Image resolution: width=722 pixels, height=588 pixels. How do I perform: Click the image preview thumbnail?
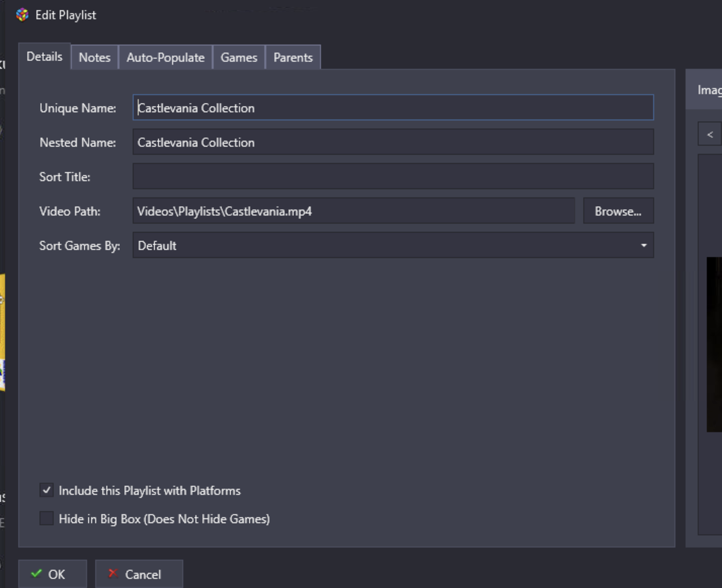pos(714,344)
